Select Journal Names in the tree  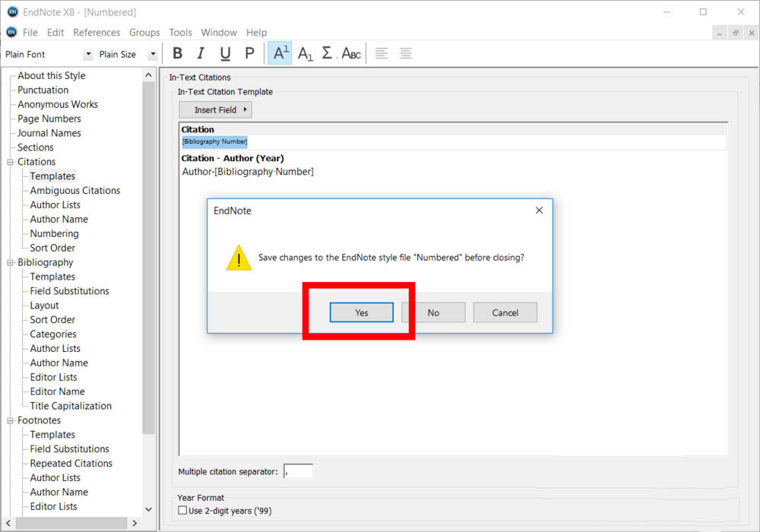tap(49, 133)
